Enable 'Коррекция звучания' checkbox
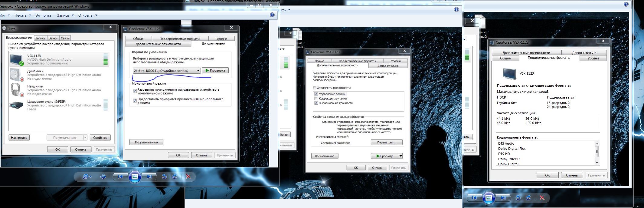Viewport: 644px width, 208px height. pyautogui.click(x=316, y=99)
